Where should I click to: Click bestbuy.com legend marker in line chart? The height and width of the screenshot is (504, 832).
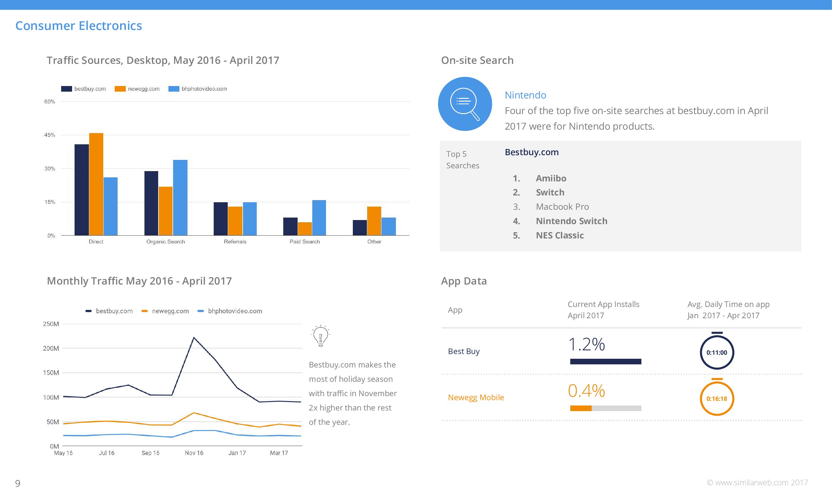tap(89, 311)
